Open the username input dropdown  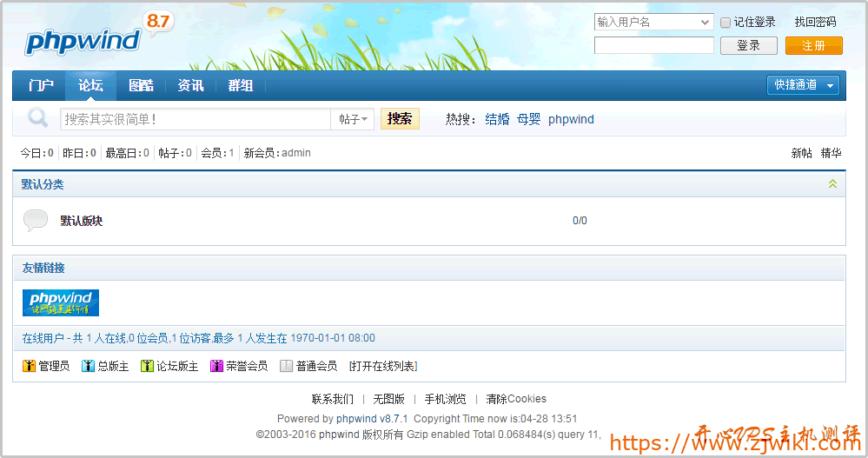tap(705, 23)
